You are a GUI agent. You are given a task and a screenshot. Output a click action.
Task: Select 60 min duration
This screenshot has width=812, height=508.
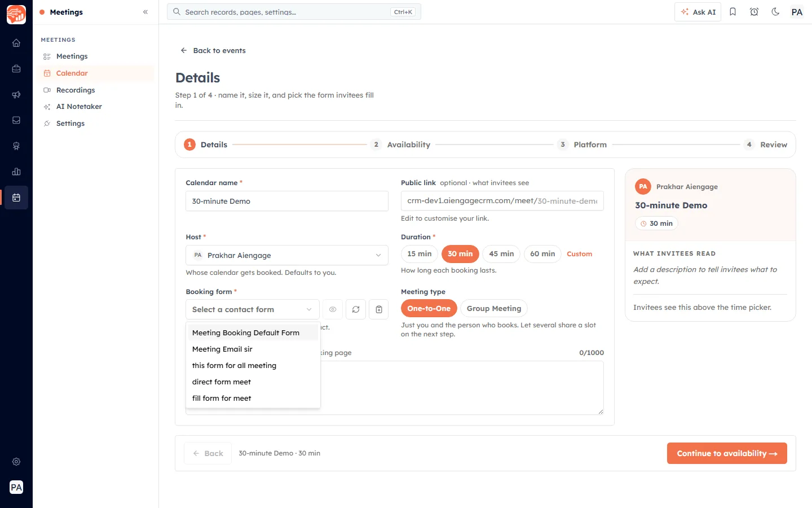pyautogui.click(x=542, y=254)
